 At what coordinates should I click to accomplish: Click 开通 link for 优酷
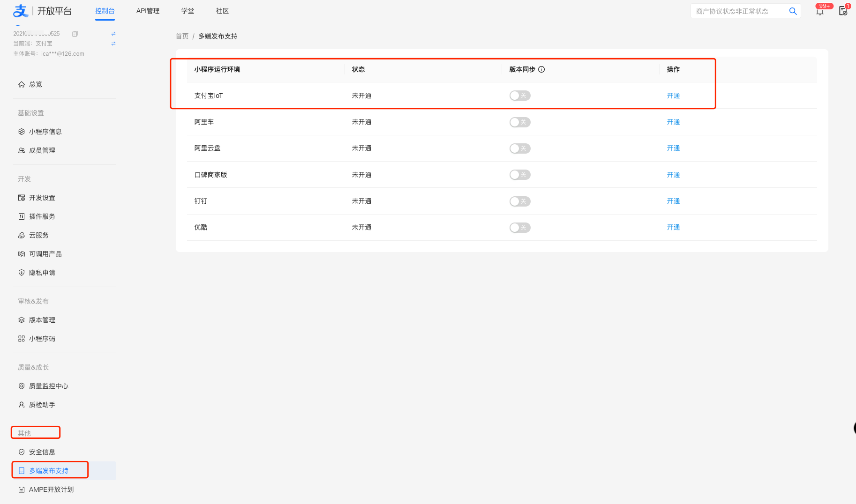[673, 227]
